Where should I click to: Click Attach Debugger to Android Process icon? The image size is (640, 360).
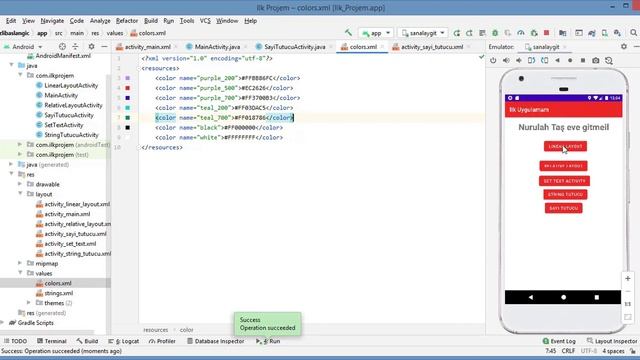534,33
